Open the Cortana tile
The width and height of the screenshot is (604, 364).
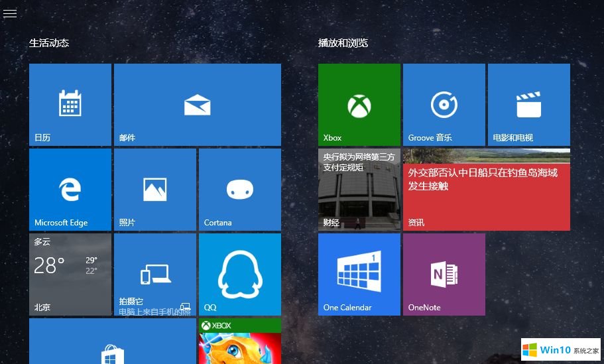click(x=240, y=190)
